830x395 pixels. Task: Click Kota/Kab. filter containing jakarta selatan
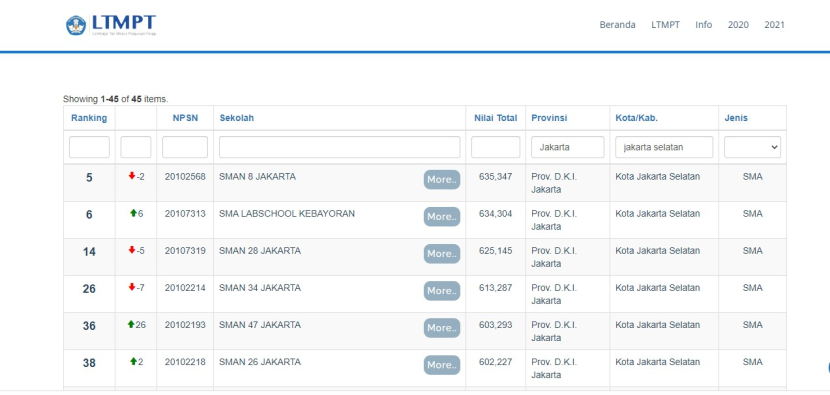[664, 147]
